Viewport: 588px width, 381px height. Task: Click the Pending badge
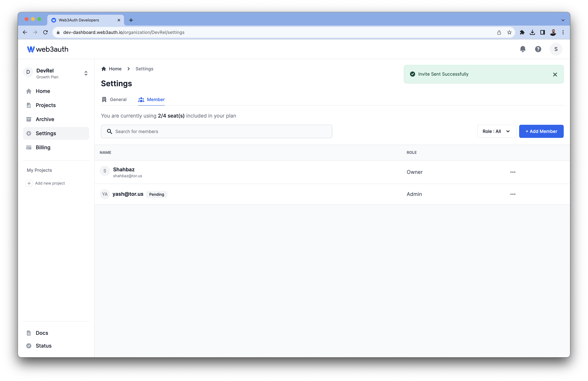(156, 194)
